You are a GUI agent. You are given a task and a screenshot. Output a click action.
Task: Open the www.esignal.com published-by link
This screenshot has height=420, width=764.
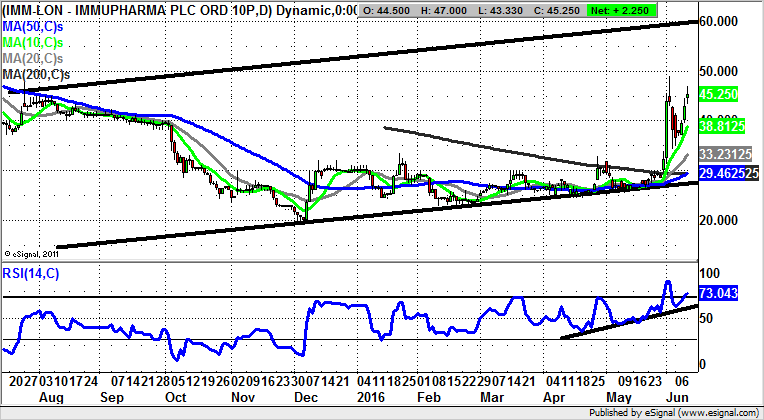704,411
